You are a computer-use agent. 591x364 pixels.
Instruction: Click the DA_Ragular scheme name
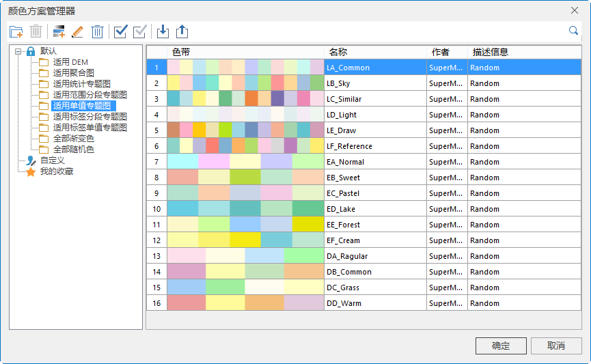[x=347, y=256]
